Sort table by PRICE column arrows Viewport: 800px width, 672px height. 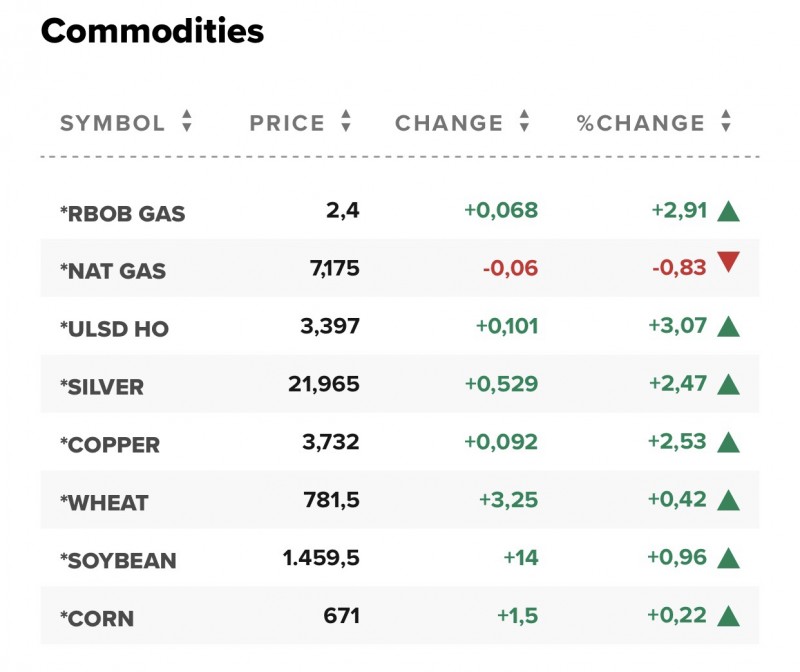[x=346, y=122]
